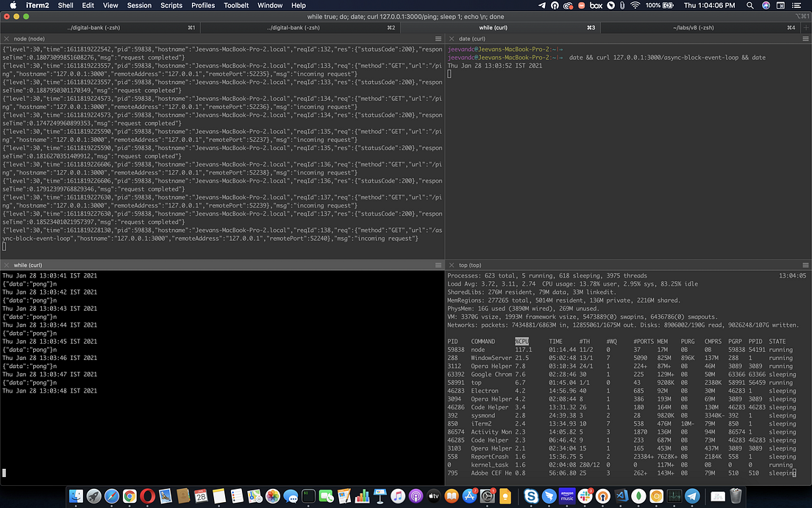Screen dimensions: 812x508
Task: Open the pane menu of the date (curl) pane
Action: (x=805, y=38)
